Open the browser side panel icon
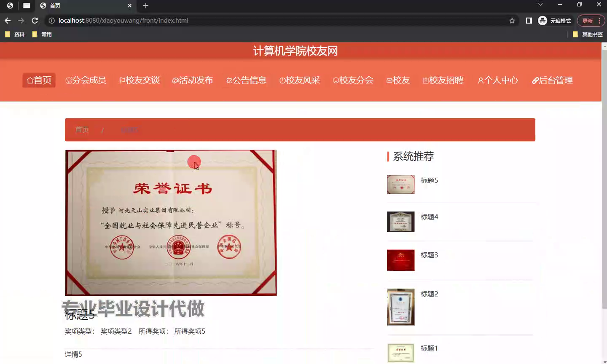This screenshot has width=607, height=364. (x=529, y=21)
